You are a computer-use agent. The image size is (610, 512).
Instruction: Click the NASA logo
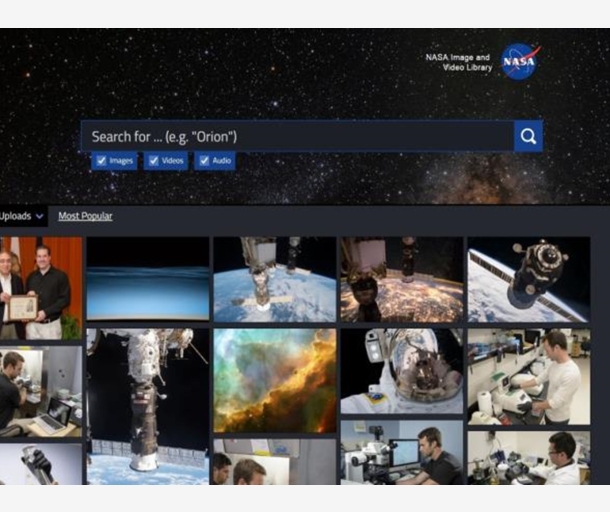click(x=520, y=61)
